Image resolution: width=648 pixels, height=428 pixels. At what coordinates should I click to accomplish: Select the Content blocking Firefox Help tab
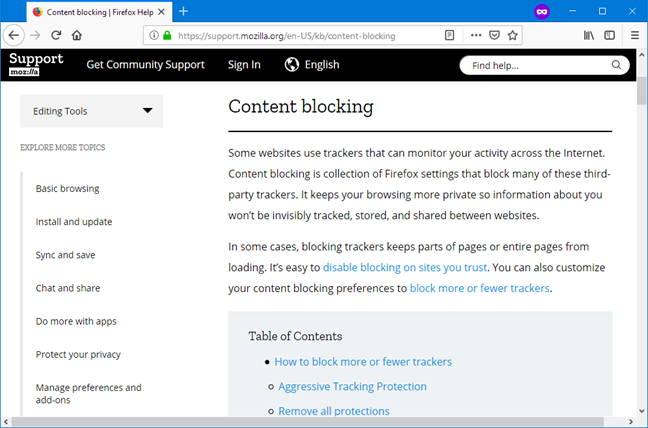100,12
